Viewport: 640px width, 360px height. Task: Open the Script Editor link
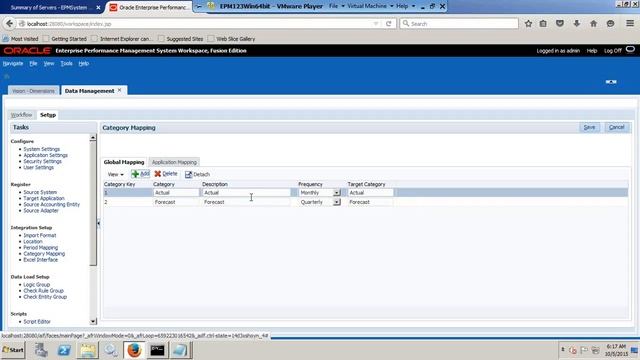click(x=37, y=322)
